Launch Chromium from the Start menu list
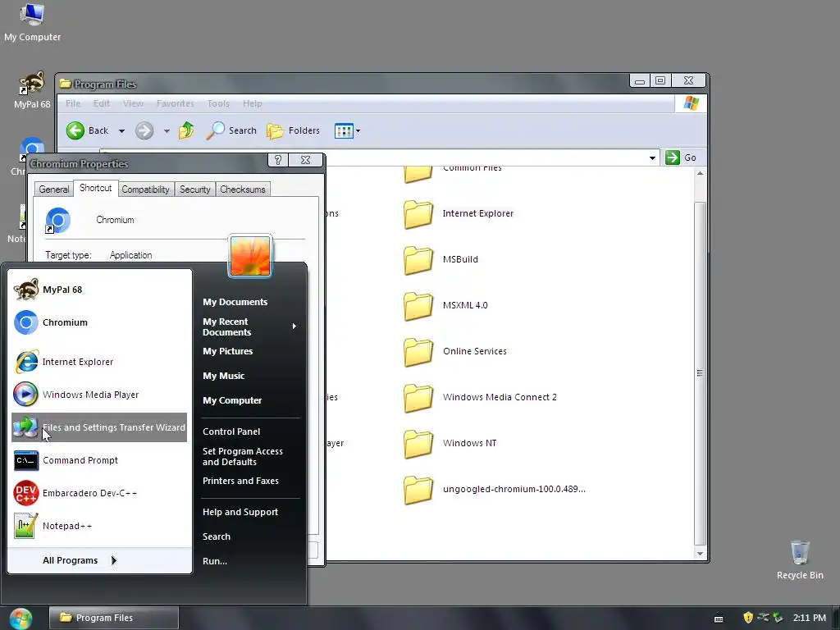This screenshot has width=840, height=630. pyautogui.click(x=99, y=322)
